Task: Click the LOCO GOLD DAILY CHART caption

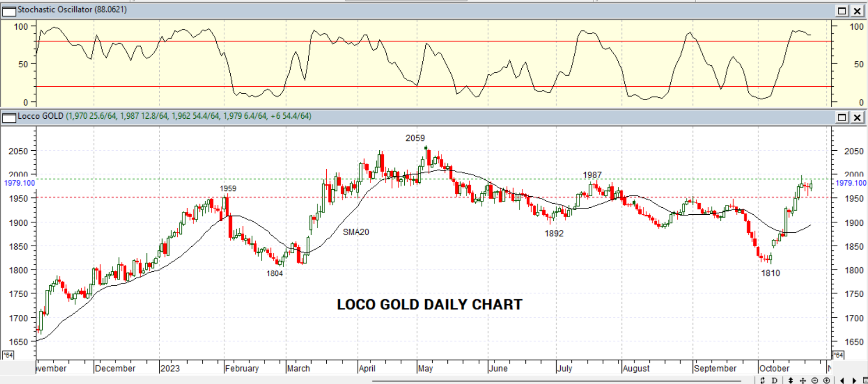Action: click(429, 305)
